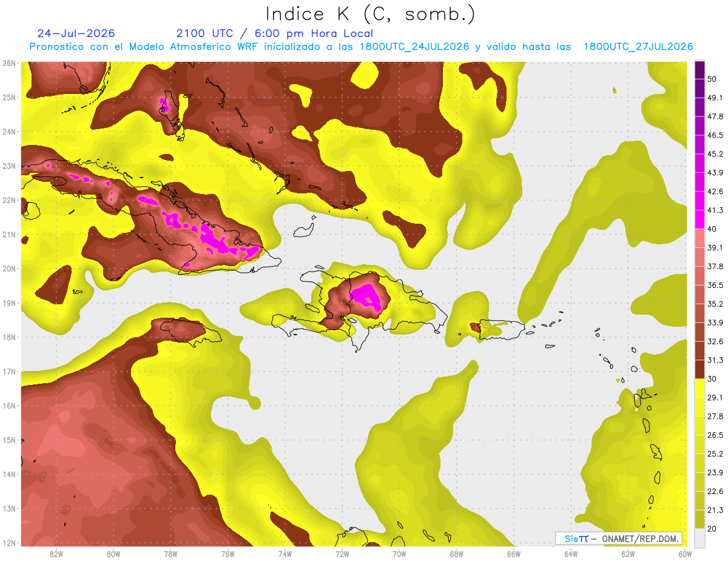Select the pink legend swatch between 39.1 and 40
This screenshot has width=728, height=562.
699,238
